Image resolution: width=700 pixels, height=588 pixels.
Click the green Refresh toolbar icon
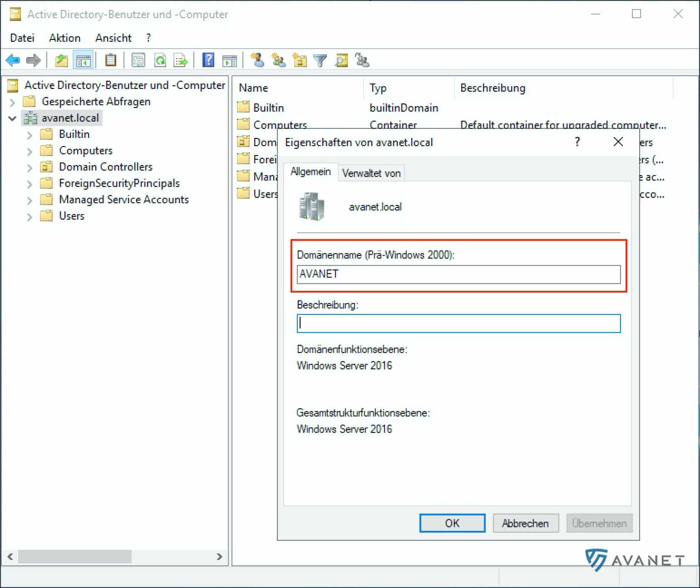point(160,60)
